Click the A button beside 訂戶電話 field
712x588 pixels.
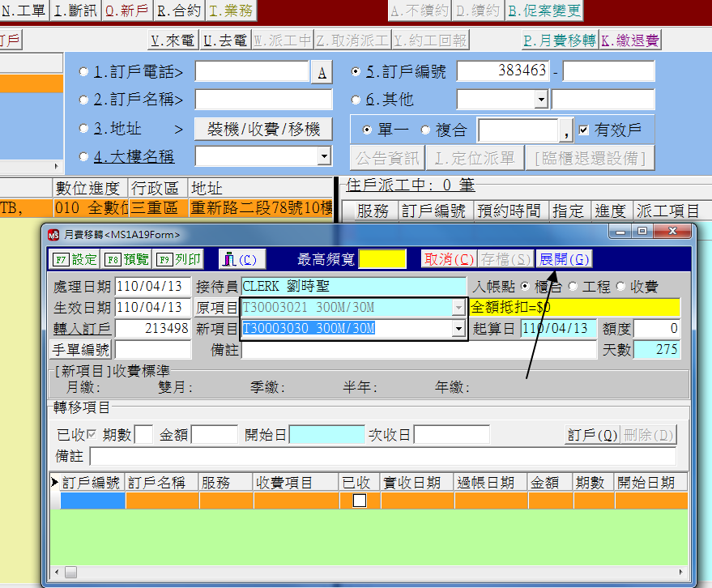click(322, 73)
